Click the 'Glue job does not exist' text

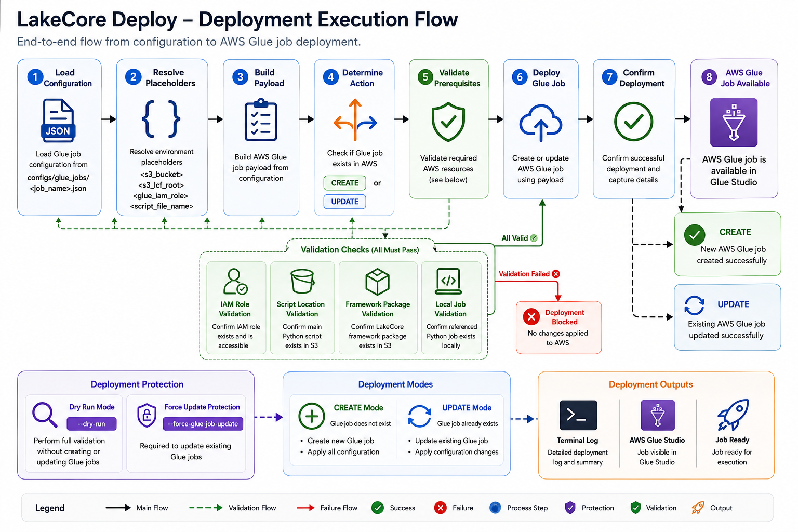point(361,424)
